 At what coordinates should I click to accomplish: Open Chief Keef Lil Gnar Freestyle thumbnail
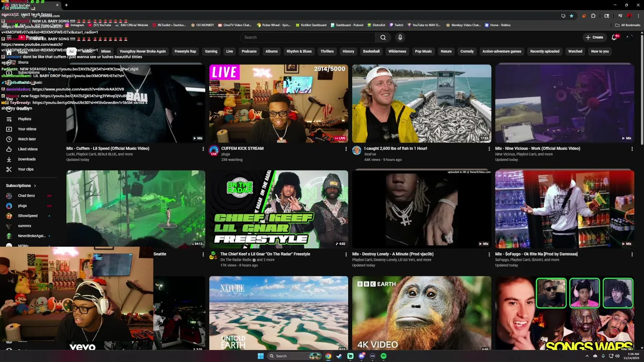tap(279, 209)
